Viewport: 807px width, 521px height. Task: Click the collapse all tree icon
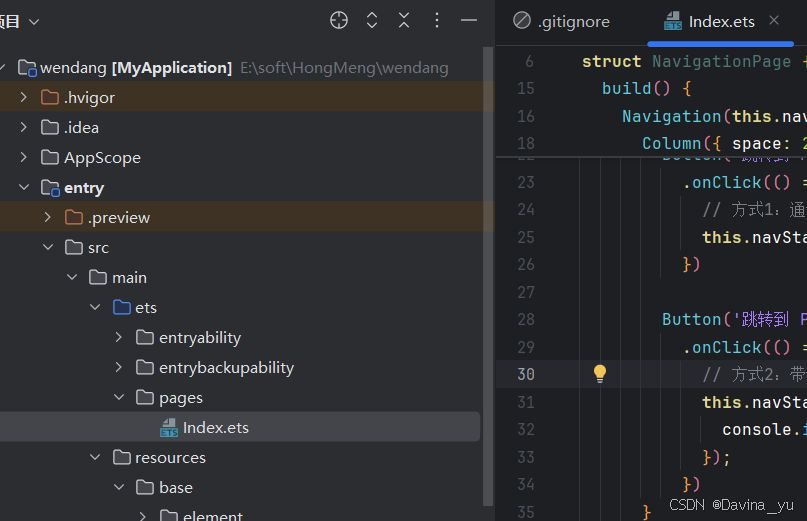(404, 21)
